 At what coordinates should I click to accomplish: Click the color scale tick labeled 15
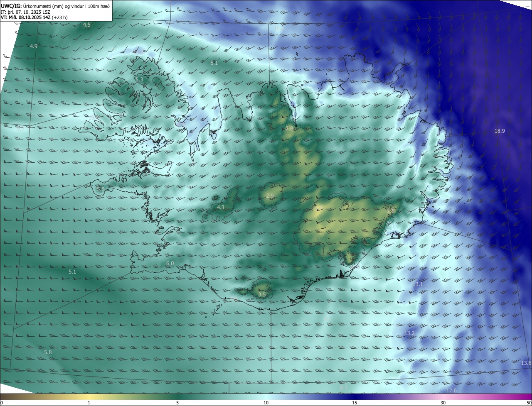[x=355, y=403]
